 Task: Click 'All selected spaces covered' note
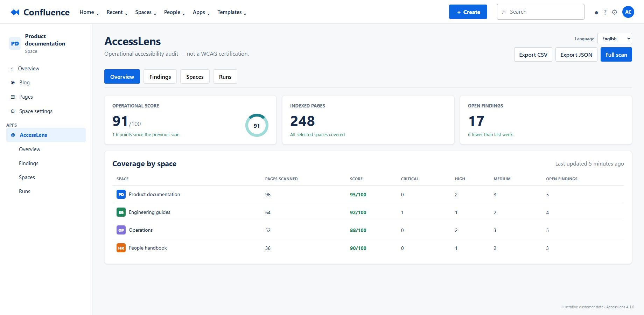pos(317,135)
